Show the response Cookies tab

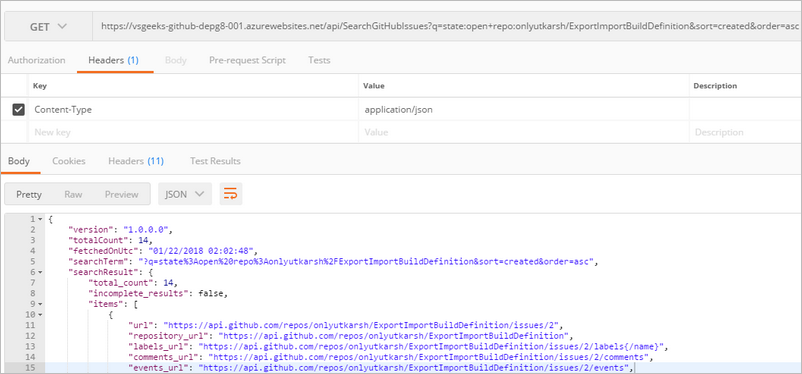point(69,161)
